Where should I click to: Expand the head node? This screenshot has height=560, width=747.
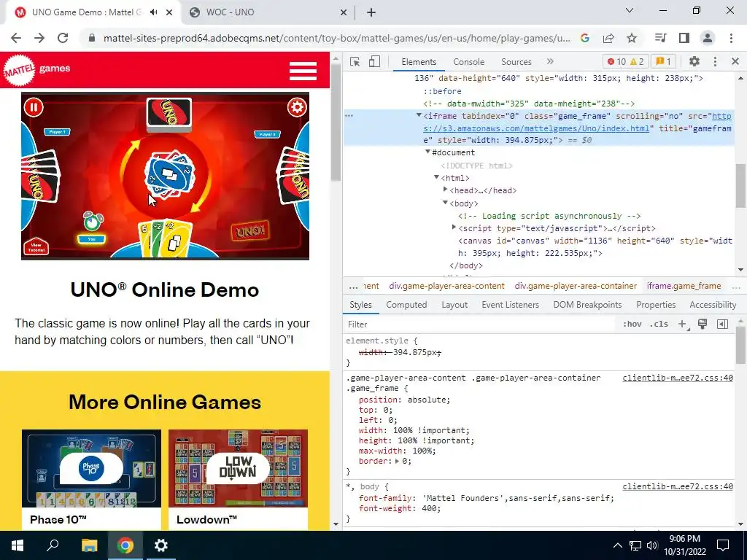pyautogui.click(x=445, y=190)
